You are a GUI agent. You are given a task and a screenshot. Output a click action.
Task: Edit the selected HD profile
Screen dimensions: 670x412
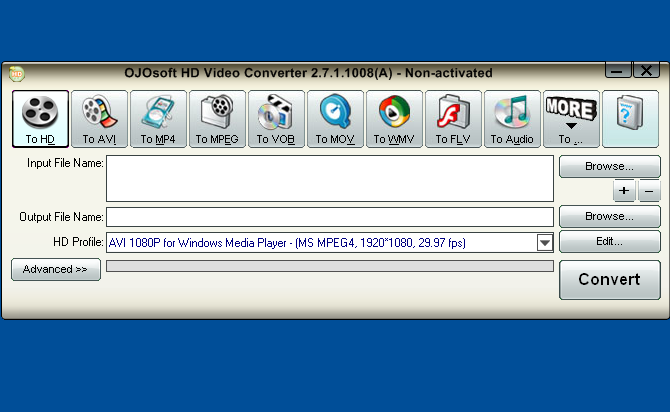(x=610, y=241)
